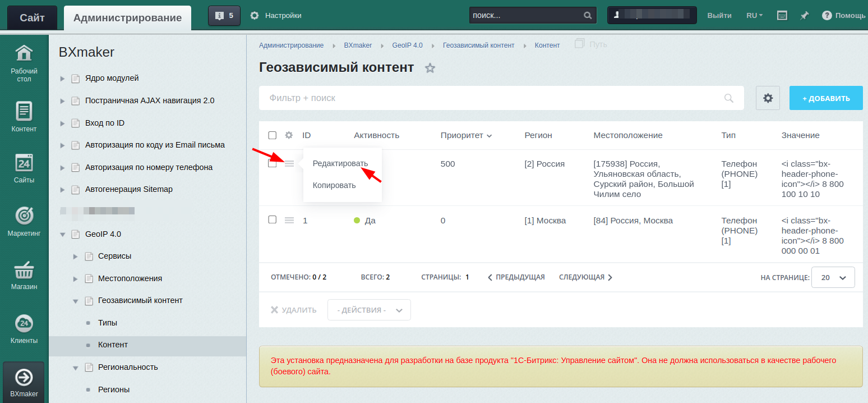This screenshot has width=868, height=403.
Task: Check the checkbox for the Россия row
Action: point(273,163)
